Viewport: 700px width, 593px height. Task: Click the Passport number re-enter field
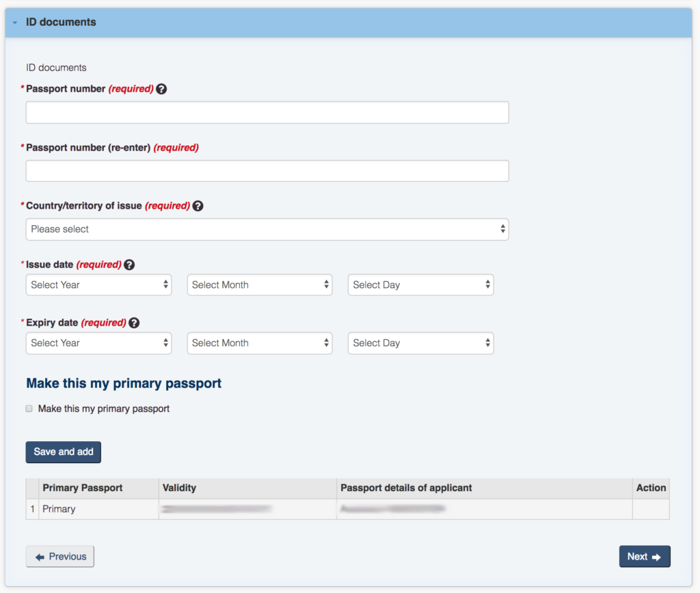point(267,171)
